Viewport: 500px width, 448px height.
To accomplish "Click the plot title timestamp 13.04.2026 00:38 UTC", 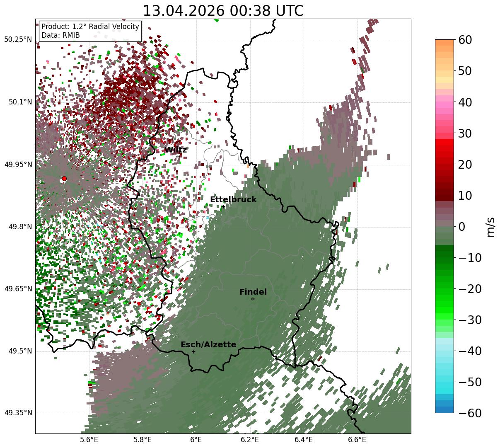I will tap(223, 11).
